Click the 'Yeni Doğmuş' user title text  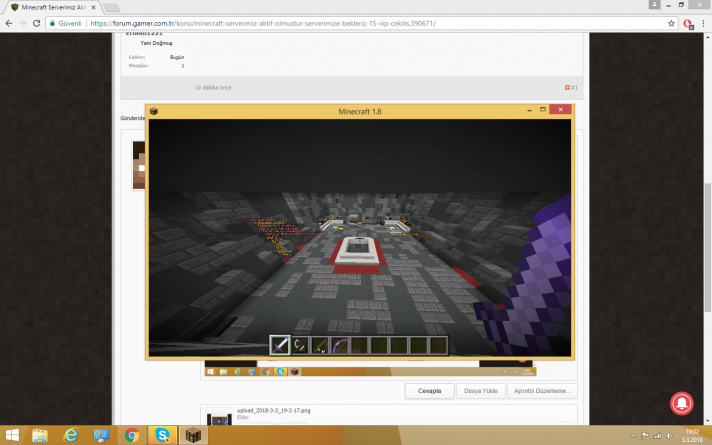pyautogui.click(x=156, y=43)
